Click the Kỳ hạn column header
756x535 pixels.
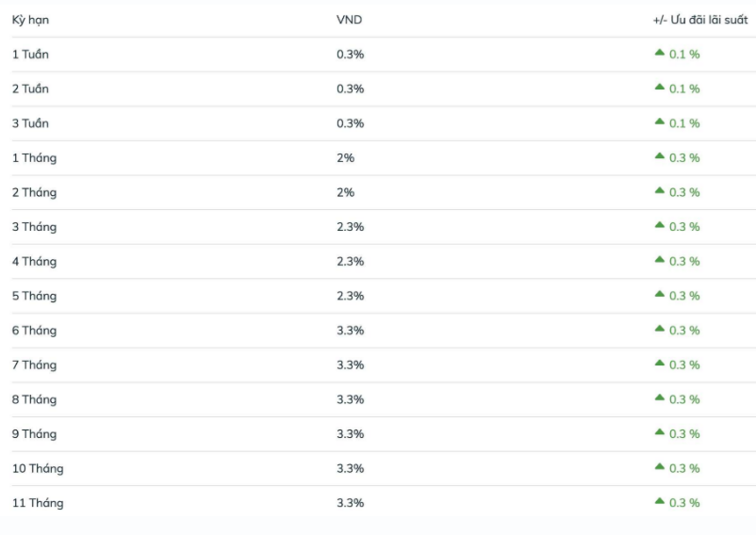point(30,20)
